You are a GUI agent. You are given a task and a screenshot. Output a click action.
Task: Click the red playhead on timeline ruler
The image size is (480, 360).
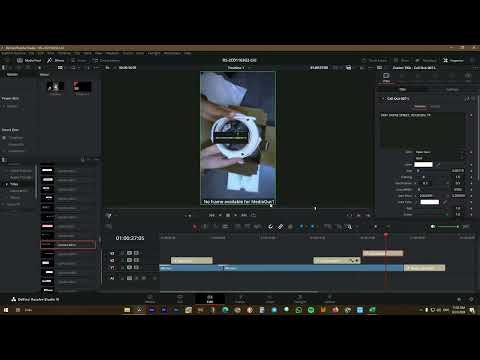pos(386,235)
